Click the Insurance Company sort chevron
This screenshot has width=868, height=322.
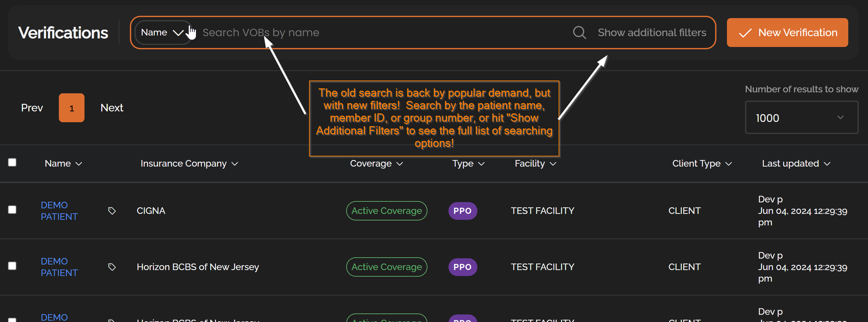coord(235,164)
